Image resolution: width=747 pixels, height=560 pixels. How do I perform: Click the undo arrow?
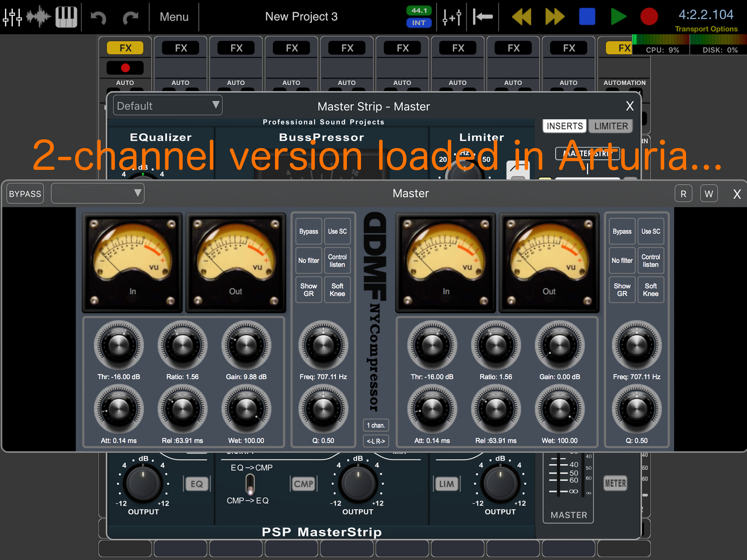(x=99, y=17)
